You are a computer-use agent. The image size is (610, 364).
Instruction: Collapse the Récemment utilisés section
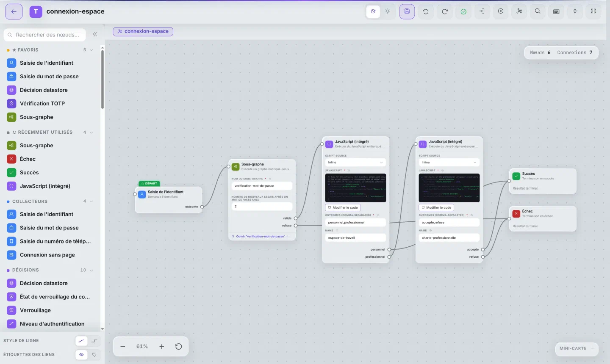tap(91, 132)
